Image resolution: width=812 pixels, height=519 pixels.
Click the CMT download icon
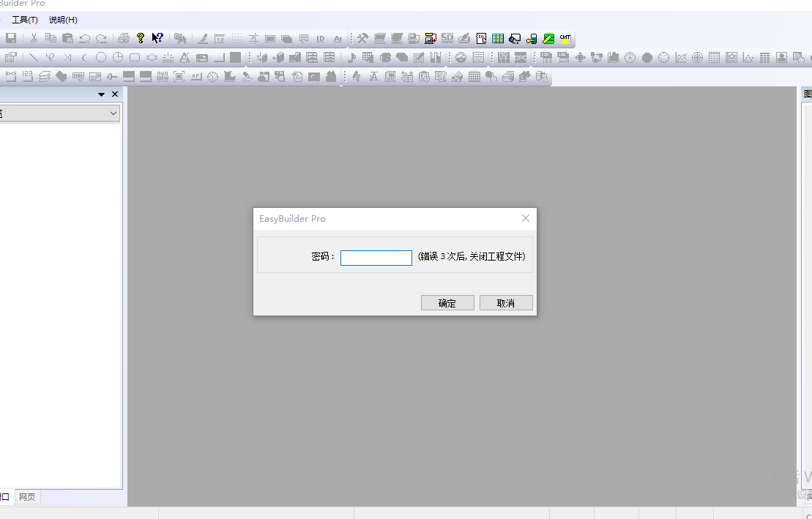pos(565,38)
